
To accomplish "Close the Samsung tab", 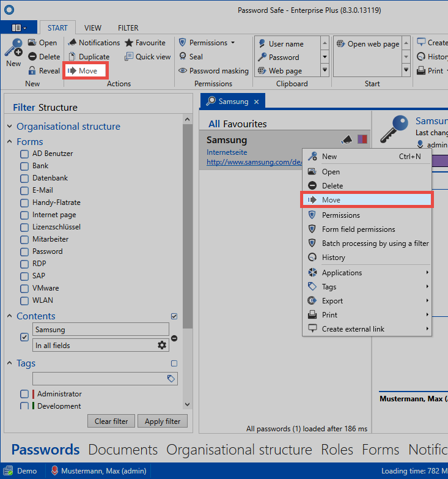I will (257, 102).
